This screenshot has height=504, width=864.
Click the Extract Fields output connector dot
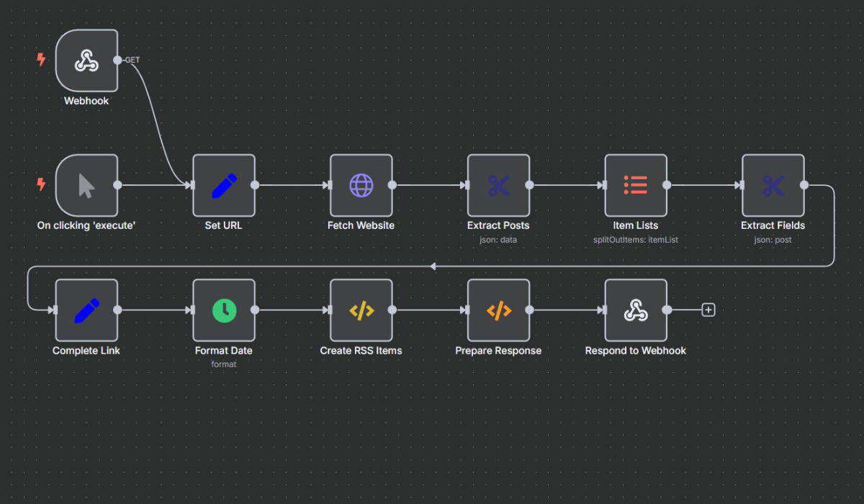coord(804,185)
